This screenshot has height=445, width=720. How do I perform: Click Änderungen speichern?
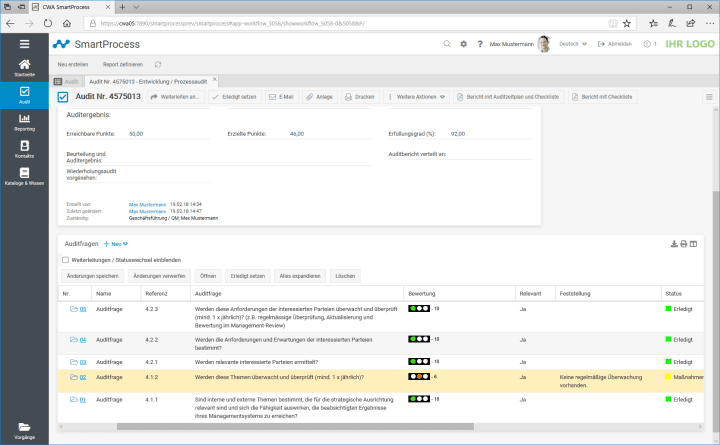(x=93, y=276)
